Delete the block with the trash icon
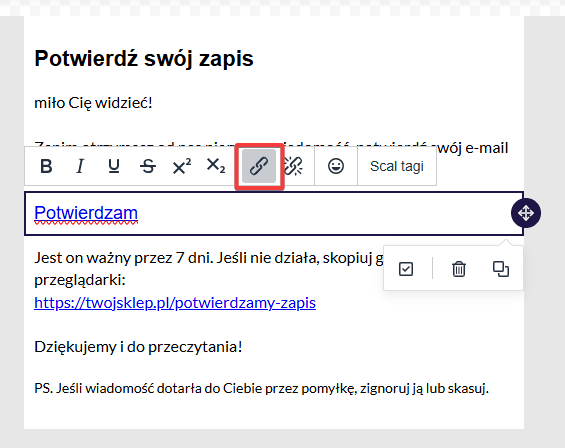 click(x=459, y=269)
